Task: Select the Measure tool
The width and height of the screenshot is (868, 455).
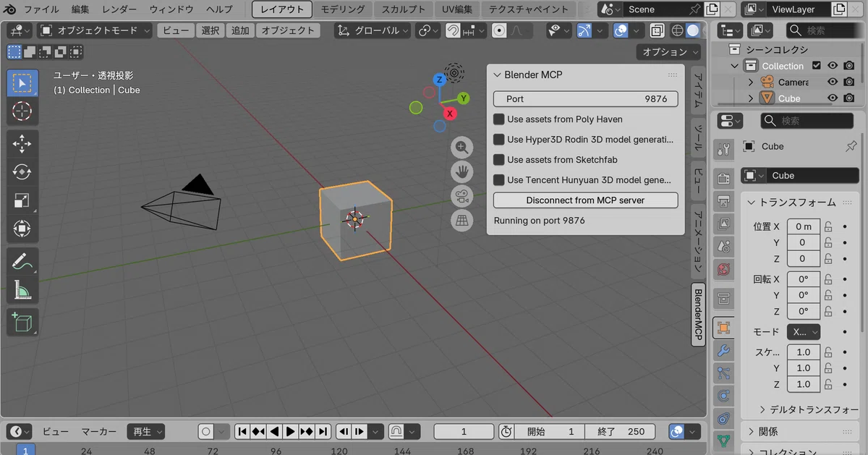Action: point(22,289)
